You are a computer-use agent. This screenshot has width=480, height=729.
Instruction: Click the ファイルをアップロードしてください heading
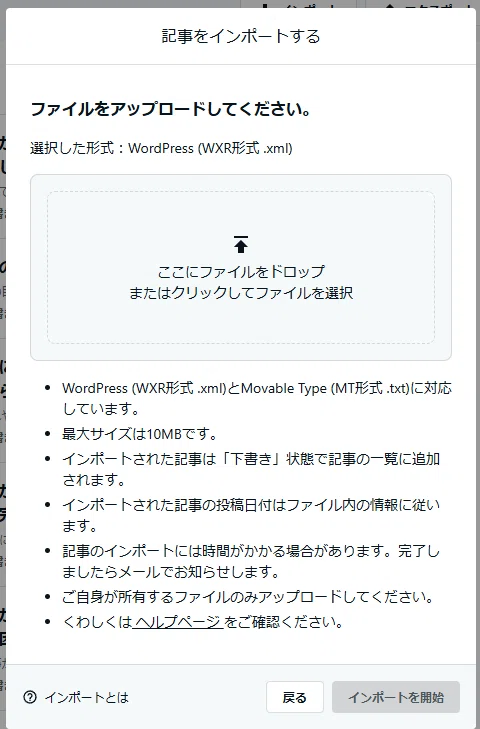click(171, 110)
